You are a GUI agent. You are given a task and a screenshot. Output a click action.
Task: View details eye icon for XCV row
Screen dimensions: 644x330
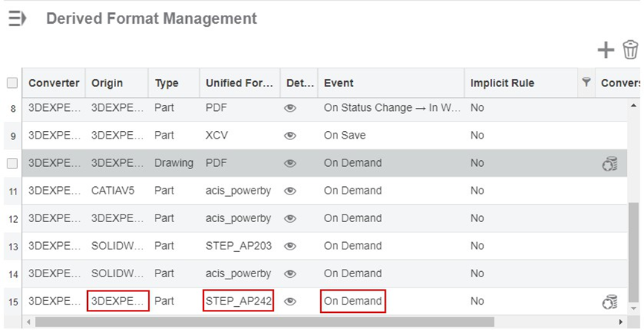[x=290, y=136]
